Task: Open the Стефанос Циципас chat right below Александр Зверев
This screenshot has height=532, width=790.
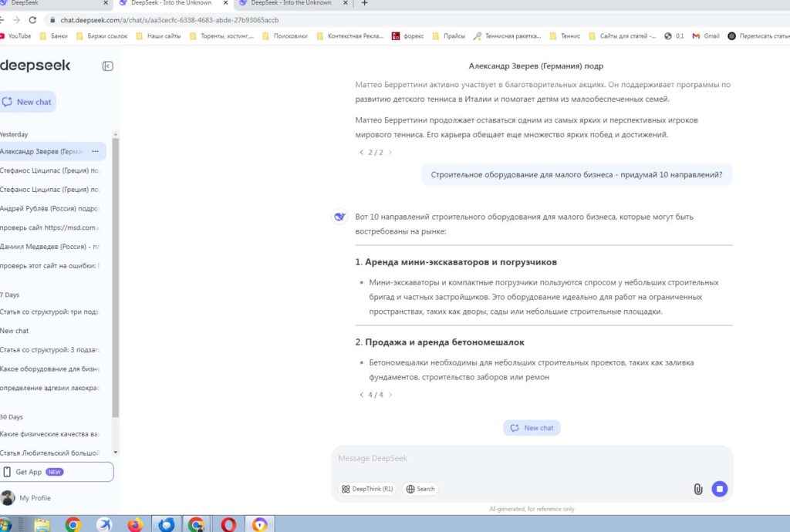Action: (50, 170)
